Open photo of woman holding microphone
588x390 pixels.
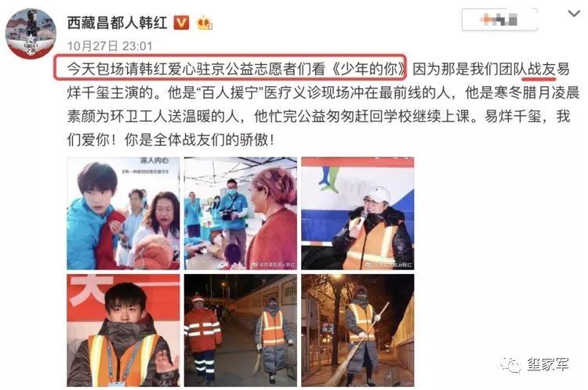pos(358,213)
